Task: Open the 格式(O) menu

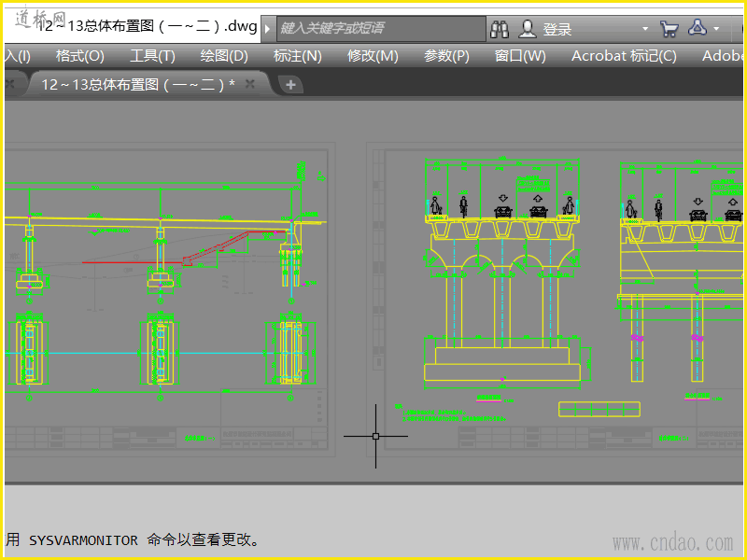Action: click(x=79, y=56)
